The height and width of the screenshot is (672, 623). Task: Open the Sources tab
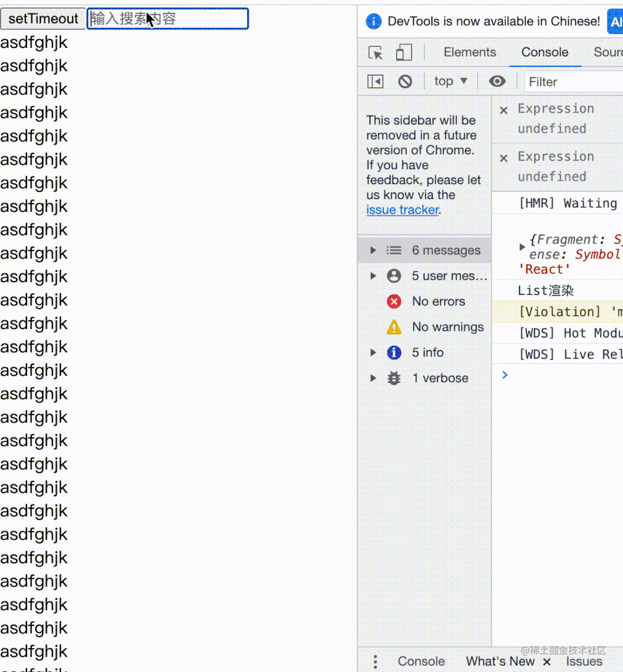pos(608,53)
